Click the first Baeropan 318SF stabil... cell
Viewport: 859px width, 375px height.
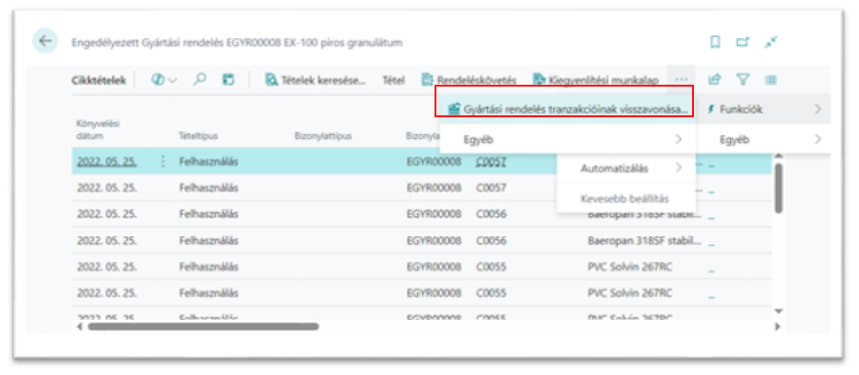coord(644,214)
